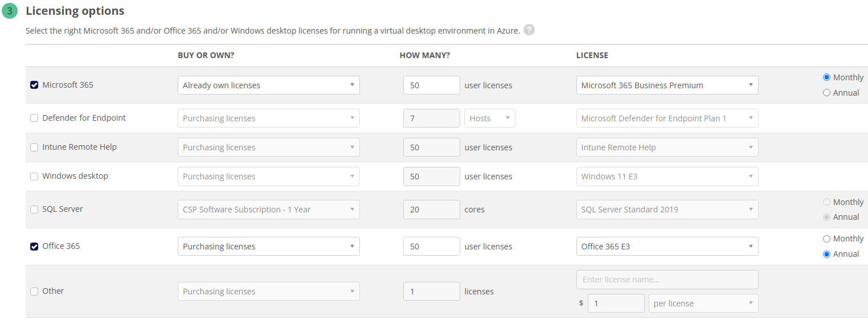Click the SQL Server cores quantity field
The image size is (868, 324).
432,209
